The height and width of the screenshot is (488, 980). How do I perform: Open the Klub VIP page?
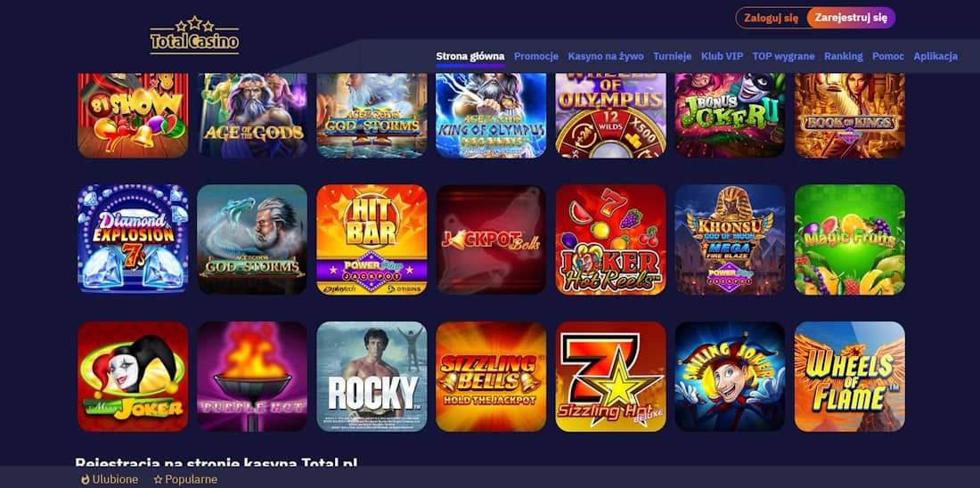[x=722, y=56]
